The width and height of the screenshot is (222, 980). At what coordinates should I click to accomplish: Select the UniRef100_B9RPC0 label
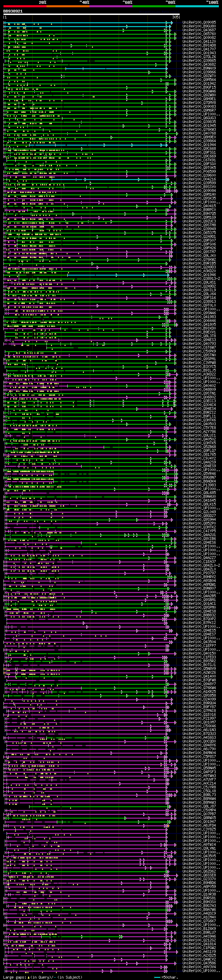(x=199, y=210)
